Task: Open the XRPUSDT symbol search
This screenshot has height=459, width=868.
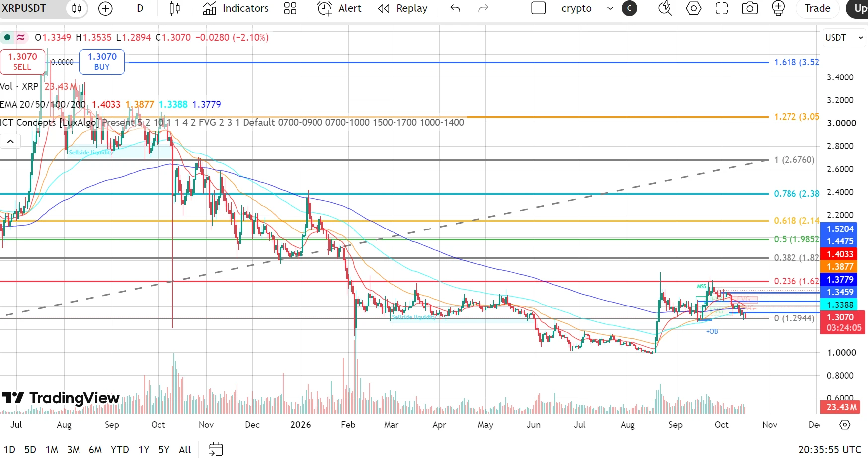Action: pyautogui.click(x=25, y=8)
